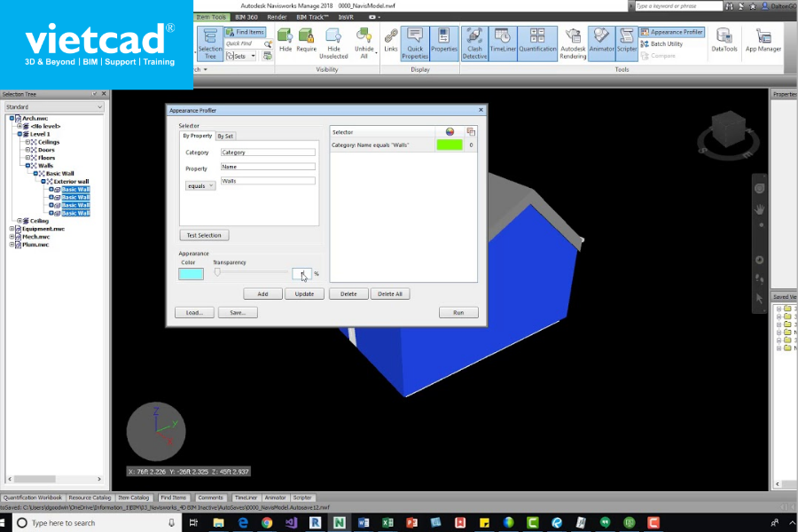
Task: Click Hide Unselected icon
Action: [333, 43]
